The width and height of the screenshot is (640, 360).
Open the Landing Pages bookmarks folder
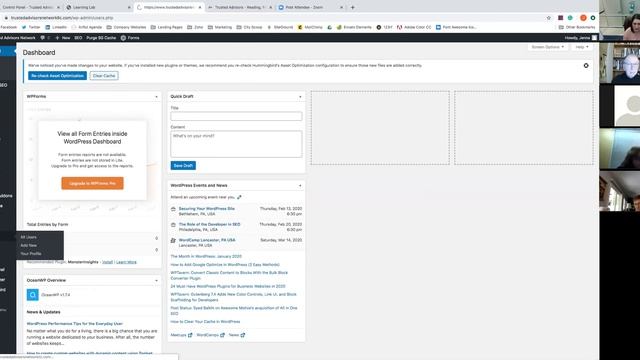click(167, 27)
